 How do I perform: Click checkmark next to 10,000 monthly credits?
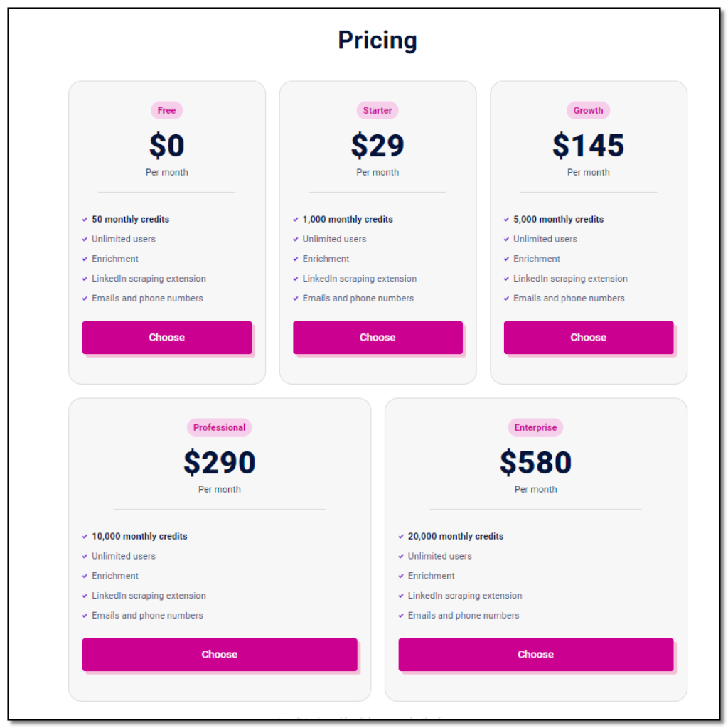pyautogui.click(x=85, y=536)
